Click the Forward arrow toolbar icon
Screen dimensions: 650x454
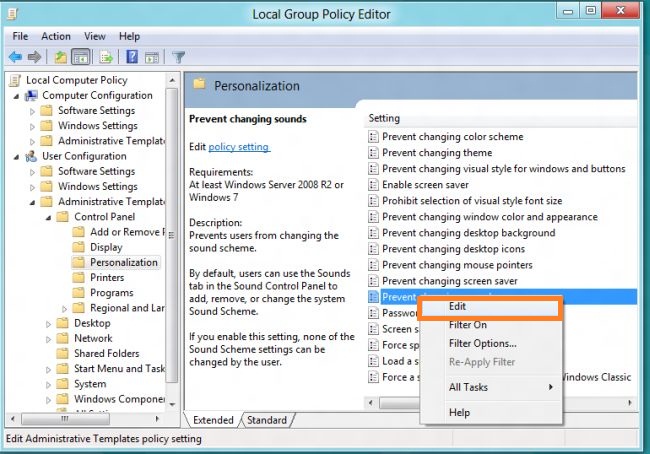tap(34, 57)
